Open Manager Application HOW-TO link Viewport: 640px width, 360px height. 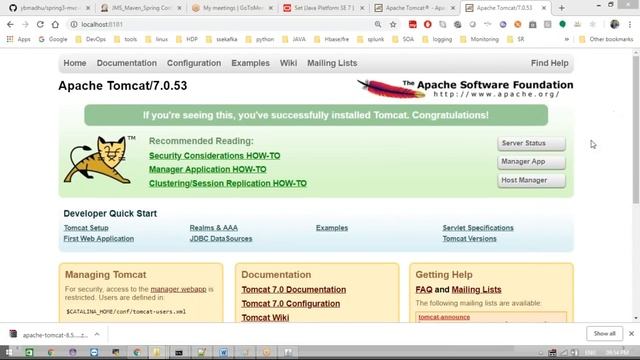coord(208,169)
